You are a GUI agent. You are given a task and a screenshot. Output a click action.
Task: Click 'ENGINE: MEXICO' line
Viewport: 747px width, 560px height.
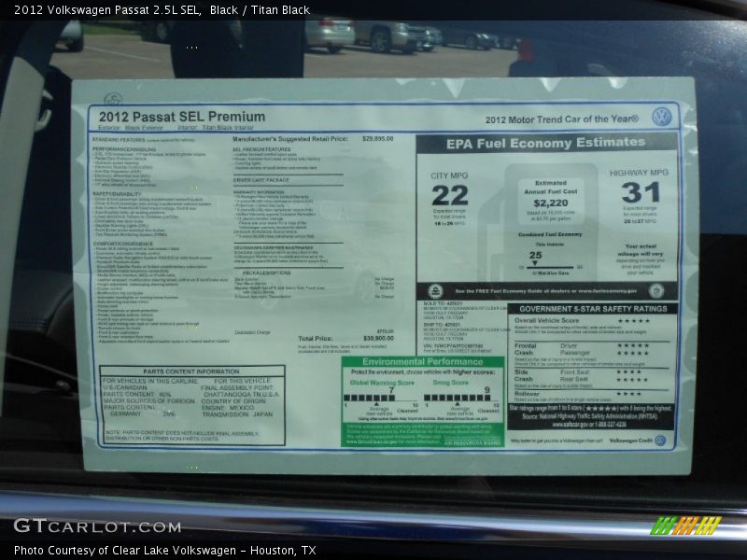228,408
